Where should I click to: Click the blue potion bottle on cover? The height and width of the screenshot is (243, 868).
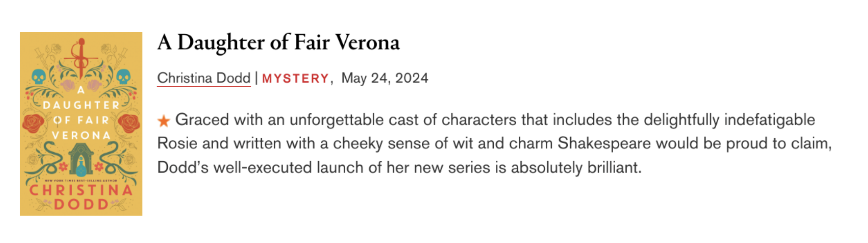point(81,167)
